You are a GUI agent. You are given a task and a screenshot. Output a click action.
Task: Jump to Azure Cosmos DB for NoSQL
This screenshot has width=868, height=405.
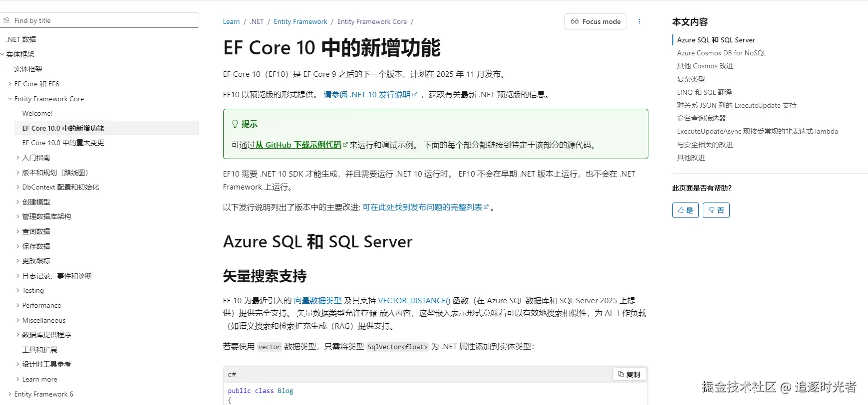[721, 53]
